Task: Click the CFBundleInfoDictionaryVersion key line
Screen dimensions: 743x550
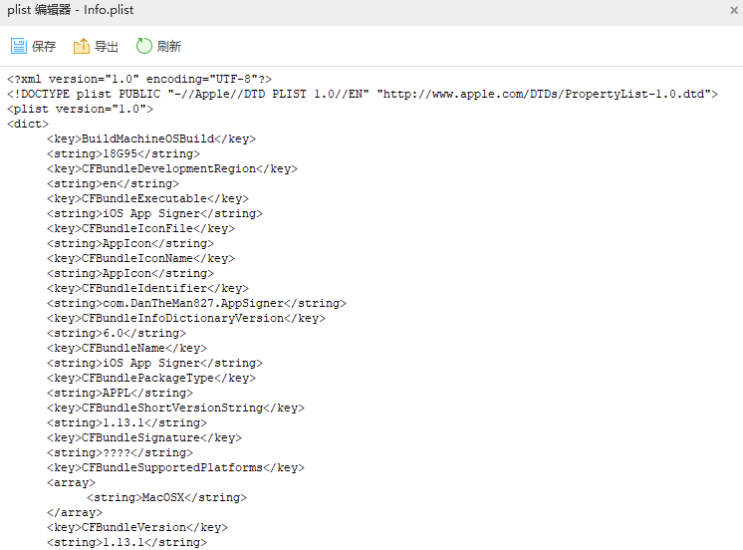Action: click(x=186, y=318)
